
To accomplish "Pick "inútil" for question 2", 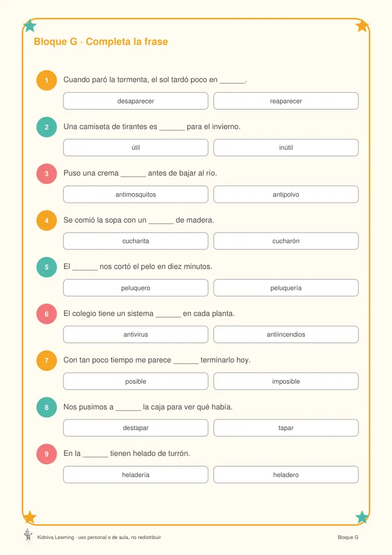I will coord(286,148).
